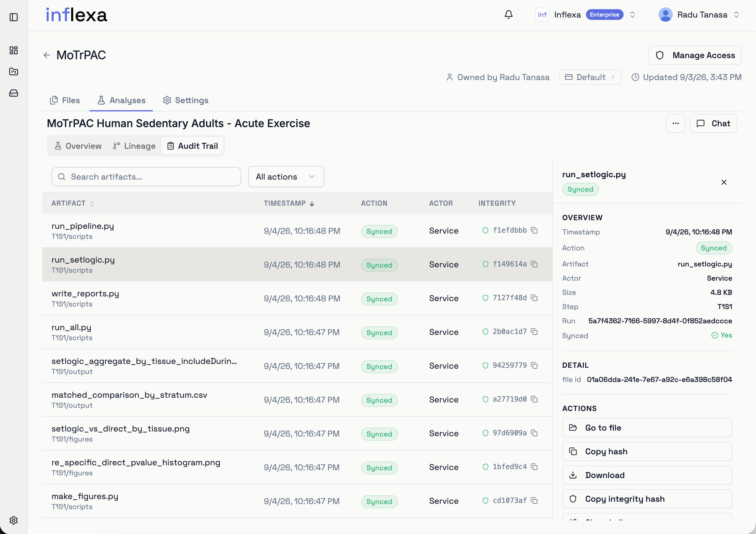
Task: Select the Lineage sub-tab
Action: (134, 146)
